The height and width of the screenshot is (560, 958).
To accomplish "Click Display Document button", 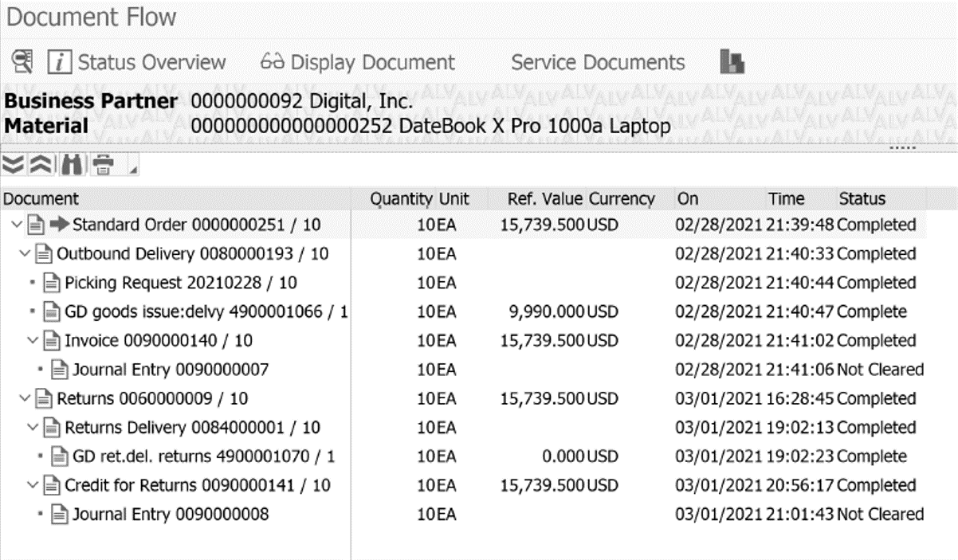I will [358, 62].
